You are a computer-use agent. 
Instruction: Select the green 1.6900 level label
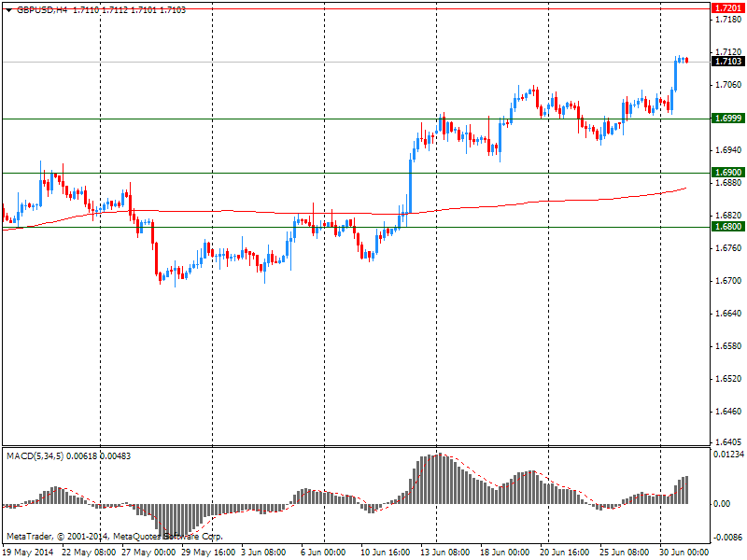click(727, 173)
